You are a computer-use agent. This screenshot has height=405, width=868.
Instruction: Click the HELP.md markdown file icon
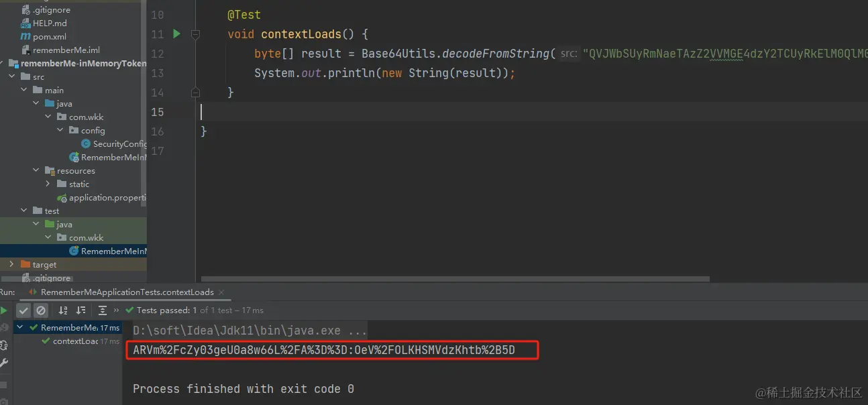(x=25, y=23)
